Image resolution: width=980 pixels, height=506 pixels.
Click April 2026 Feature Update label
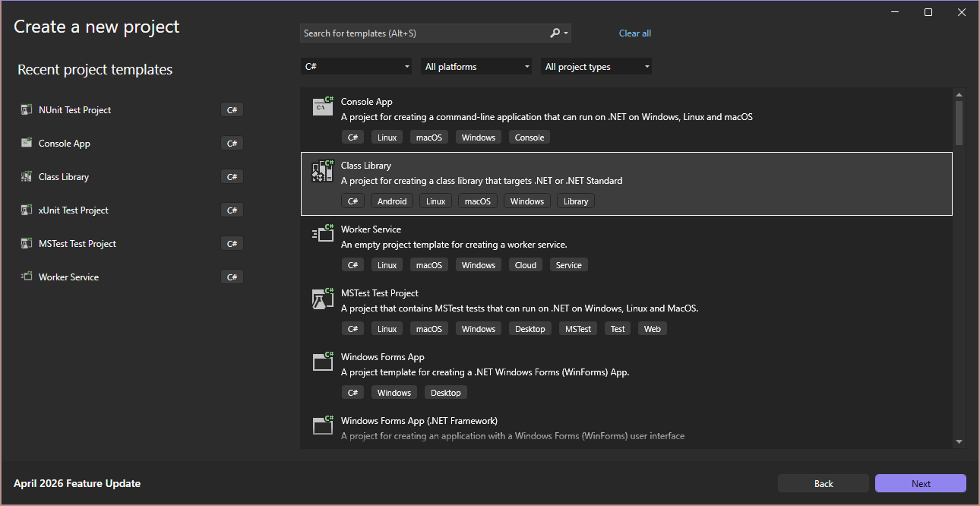[77, 483]
